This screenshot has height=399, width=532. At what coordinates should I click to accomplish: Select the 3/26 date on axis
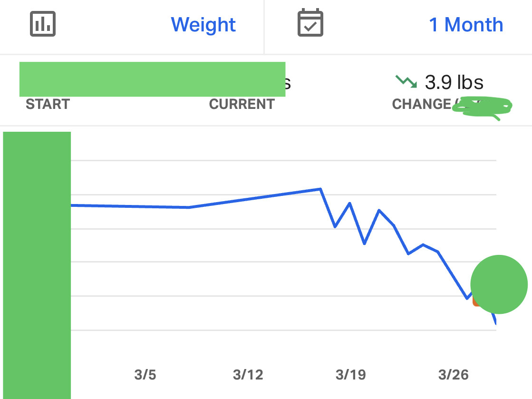coord(453,375)
